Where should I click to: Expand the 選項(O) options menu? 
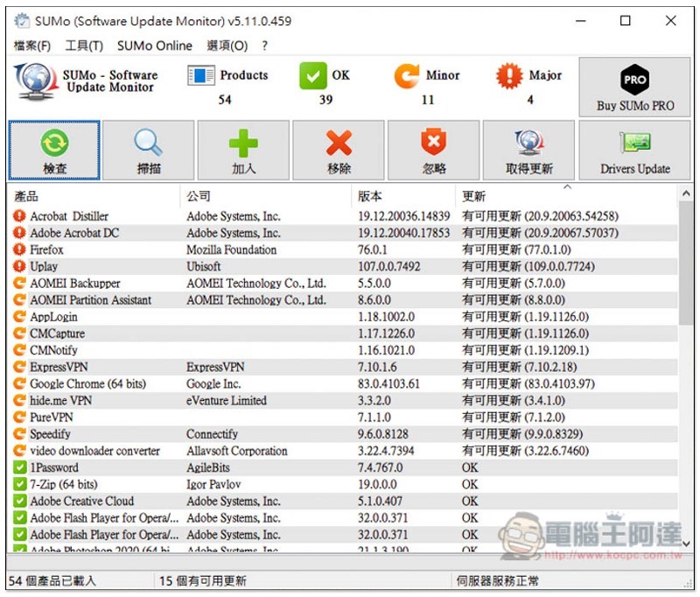[x=227, y=46]
